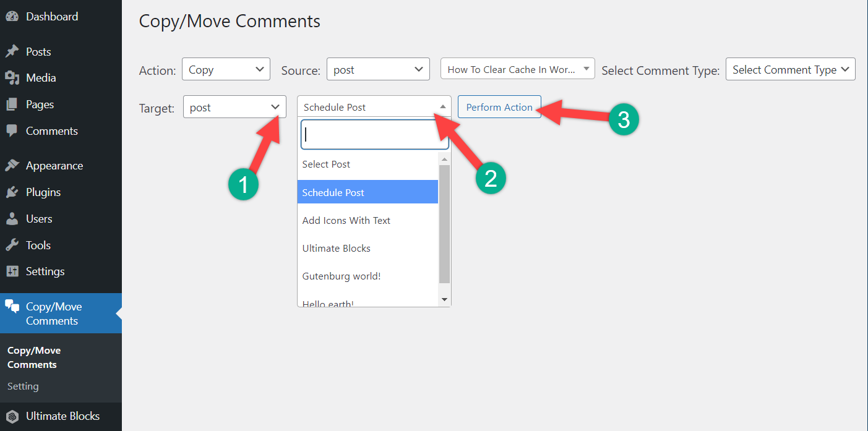Click the Comments speech bubble icon

[12, 131]
